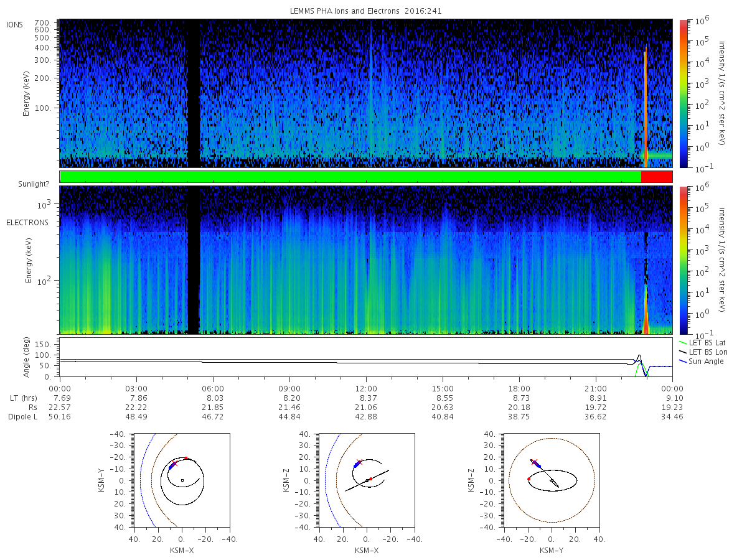Click the black LET BS Lon legend line
Image resolution: width=747 pixels, height=560 pixels.
point(684,352)
